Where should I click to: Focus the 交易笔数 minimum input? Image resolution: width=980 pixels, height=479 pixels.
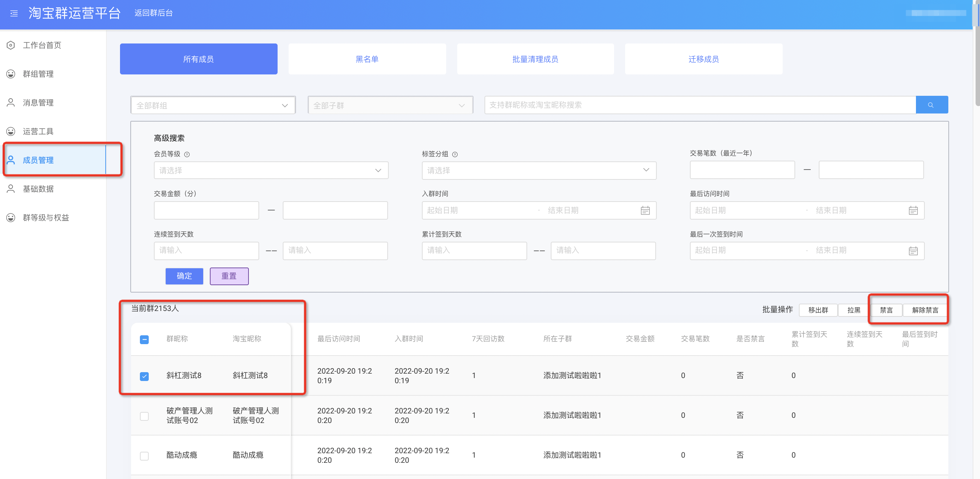[742, 170]
